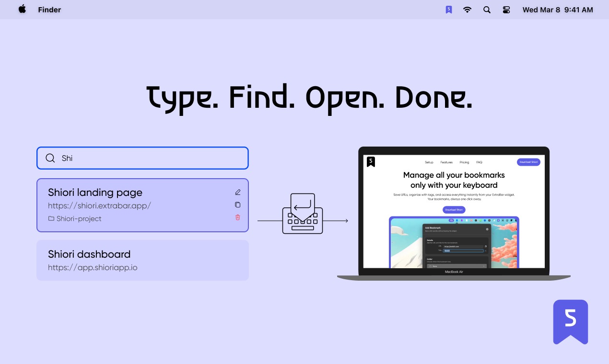Click the Wi-Fi status icon

(467, 10)
